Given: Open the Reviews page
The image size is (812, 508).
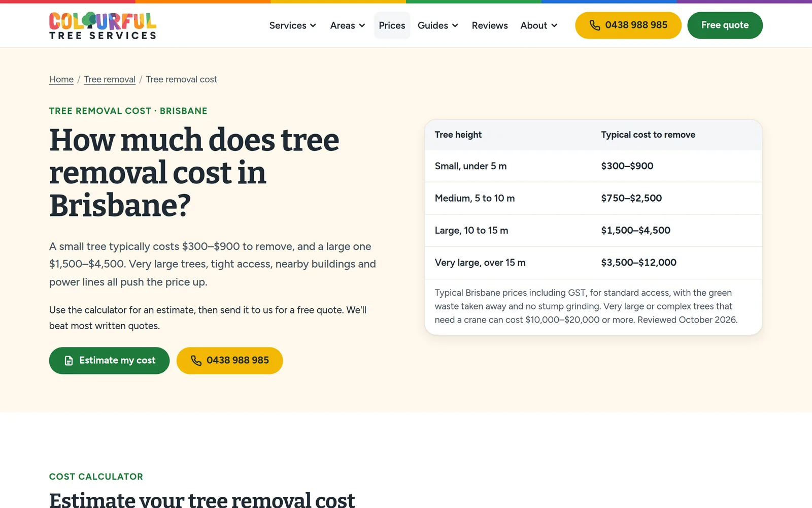Looking at the screenshot, I should click(490, 25).
